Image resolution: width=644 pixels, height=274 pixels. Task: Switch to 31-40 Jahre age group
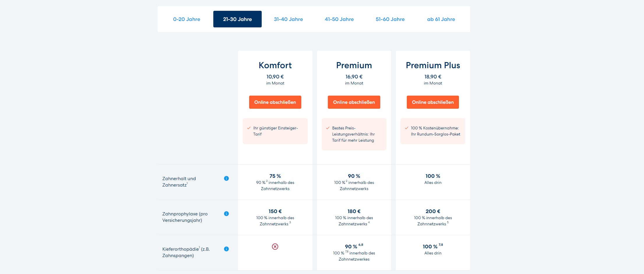point(288,19)
